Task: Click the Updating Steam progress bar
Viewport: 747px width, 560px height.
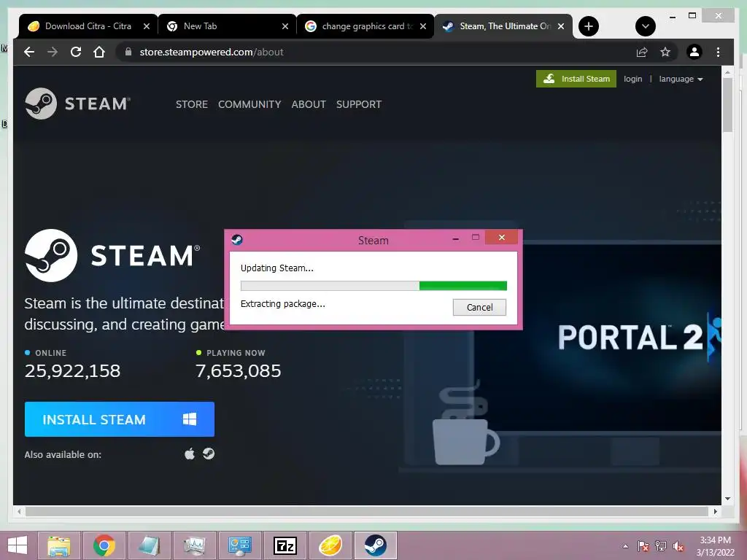Action: click(373, 286)
